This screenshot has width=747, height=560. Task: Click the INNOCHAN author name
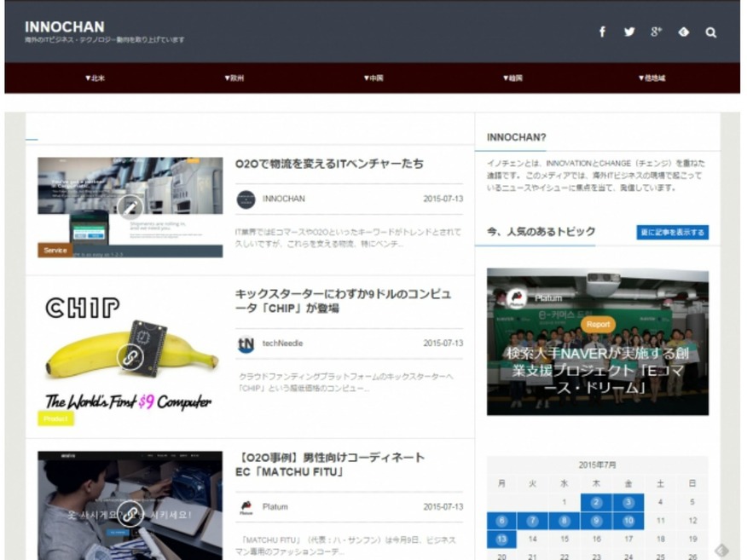tap(283, 199)
